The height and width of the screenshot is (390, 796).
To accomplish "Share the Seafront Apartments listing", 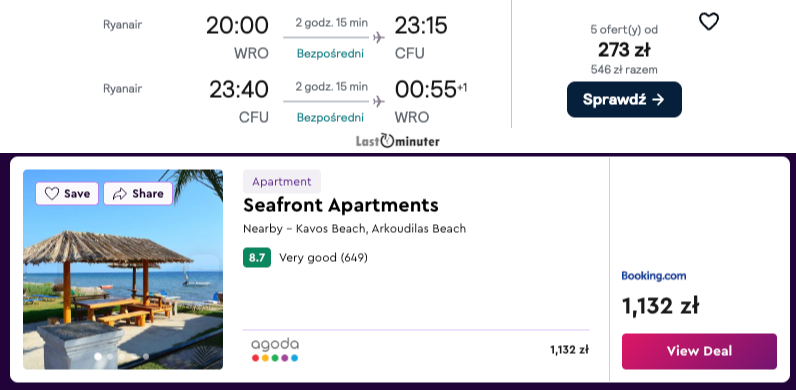I will click(x=138, y=193).
